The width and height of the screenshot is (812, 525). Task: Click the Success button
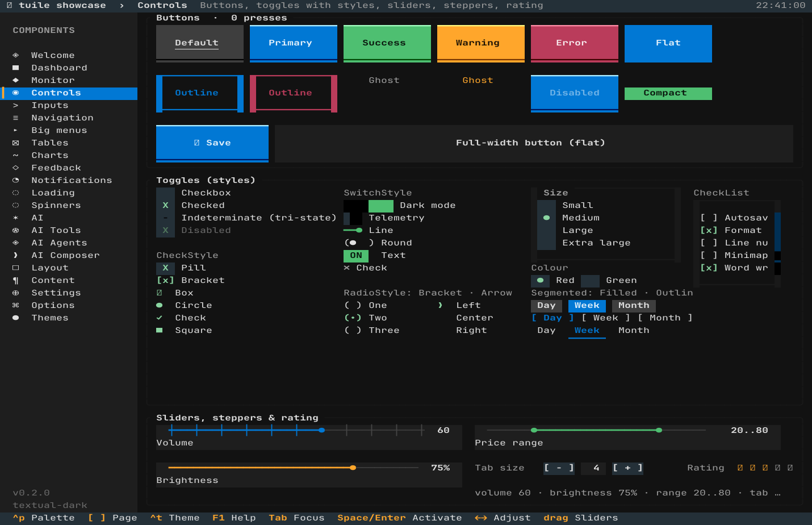387,43
